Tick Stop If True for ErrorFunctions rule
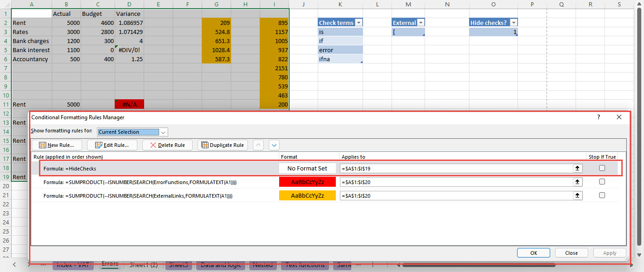The width and height of the screenshot is (644, 272). (602, 182)
